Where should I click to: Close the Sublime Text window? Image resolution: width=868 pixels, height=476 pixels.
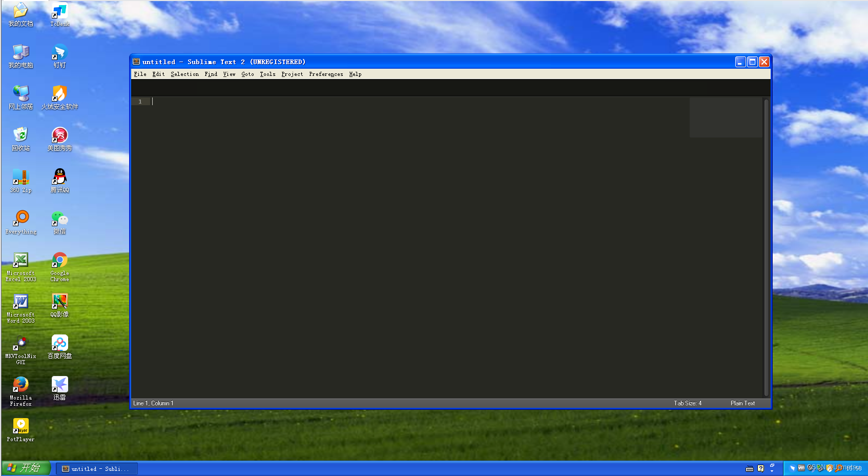(x=764, y=62)
